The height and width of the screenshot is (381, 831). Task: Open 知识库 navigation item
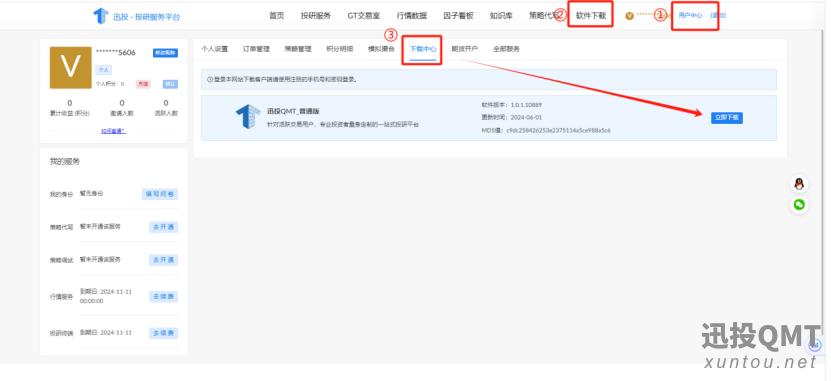(501, 16)
